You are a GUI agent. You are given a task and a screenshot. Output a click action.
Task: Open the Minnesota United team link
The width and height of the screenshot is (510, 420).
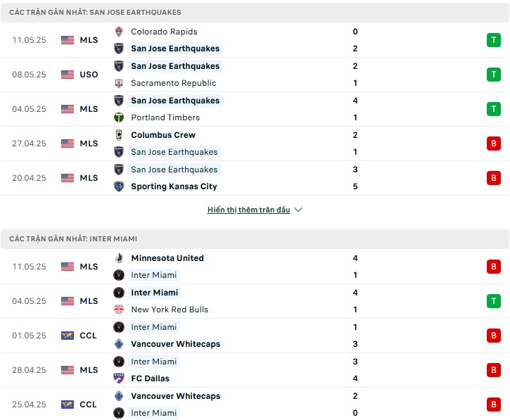(167, 258)
